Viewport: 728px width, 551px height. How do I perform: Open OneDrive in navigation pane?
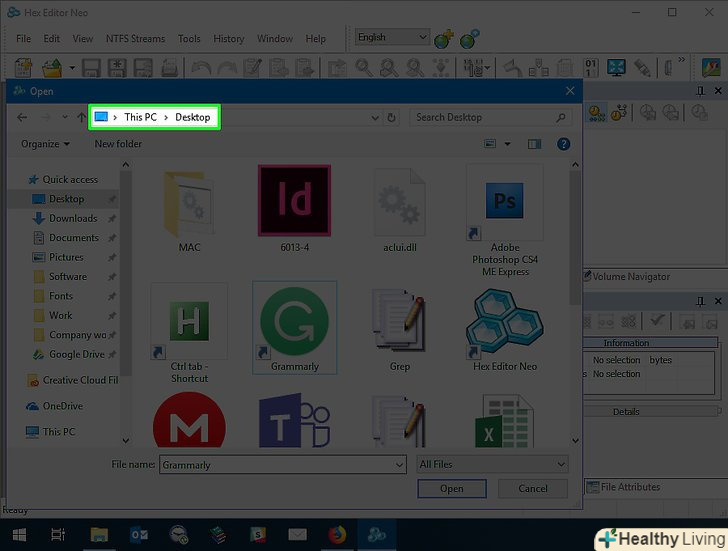pyautogui.click(x=55, y=406)
